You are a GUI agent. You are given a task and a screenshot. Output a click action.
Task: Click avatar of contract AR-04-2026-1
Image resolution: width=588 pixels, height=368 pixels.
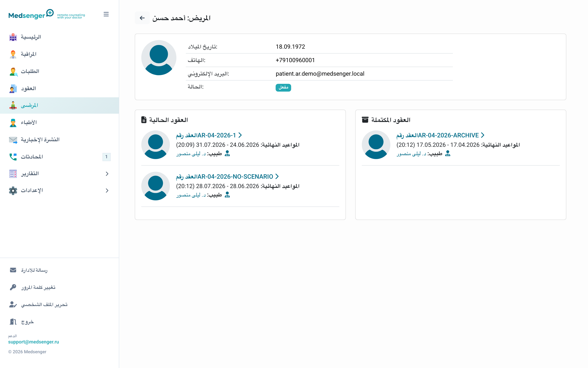156,145
